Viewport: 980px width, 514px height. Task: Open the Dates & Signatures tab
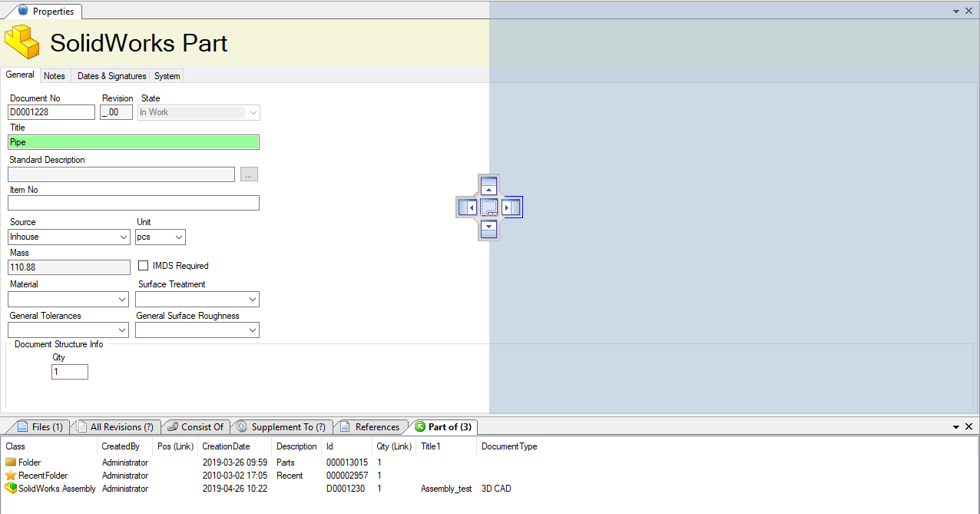coord(111,76)
